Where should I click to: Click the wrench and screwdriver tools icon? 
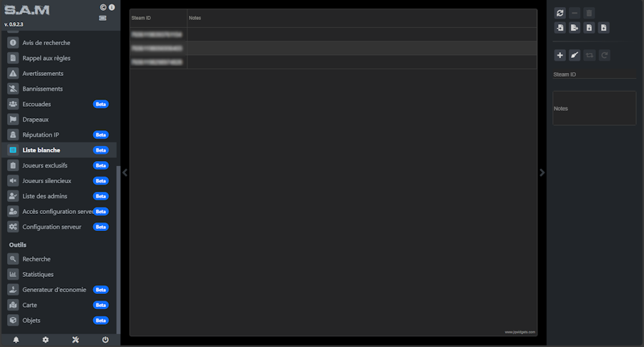[75, 339]
